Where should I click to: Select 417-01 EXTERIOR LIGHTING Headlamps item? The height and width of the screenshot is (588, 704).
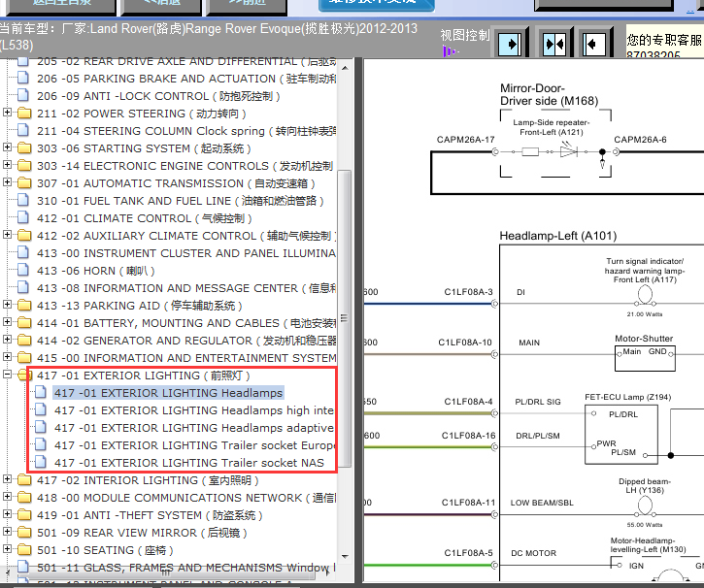click(x=168, y=393)
